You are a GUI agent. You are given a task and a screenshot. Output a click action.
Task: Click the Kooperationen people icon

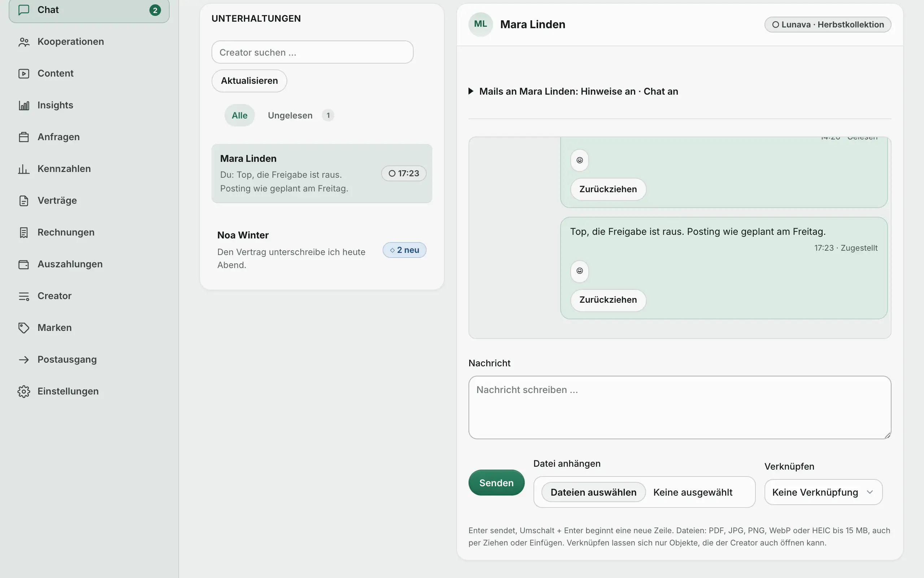(x=24, y=42)
